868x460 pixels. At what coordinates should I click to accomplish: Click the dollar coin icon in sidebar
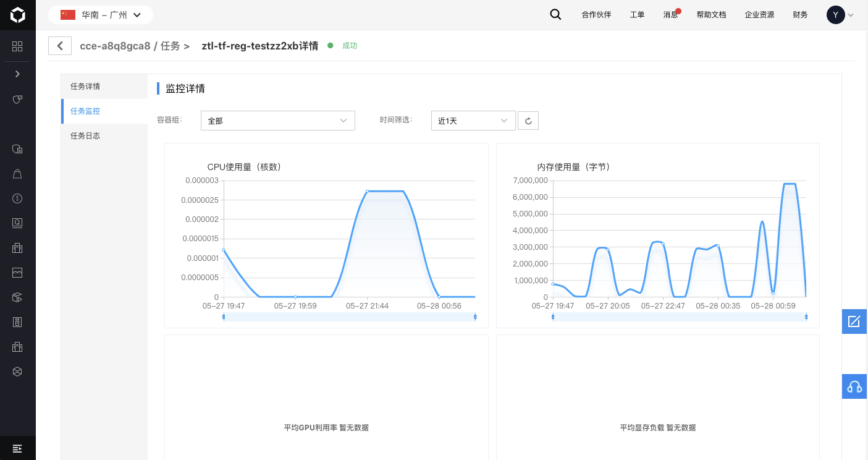click(x=17, y=198)
